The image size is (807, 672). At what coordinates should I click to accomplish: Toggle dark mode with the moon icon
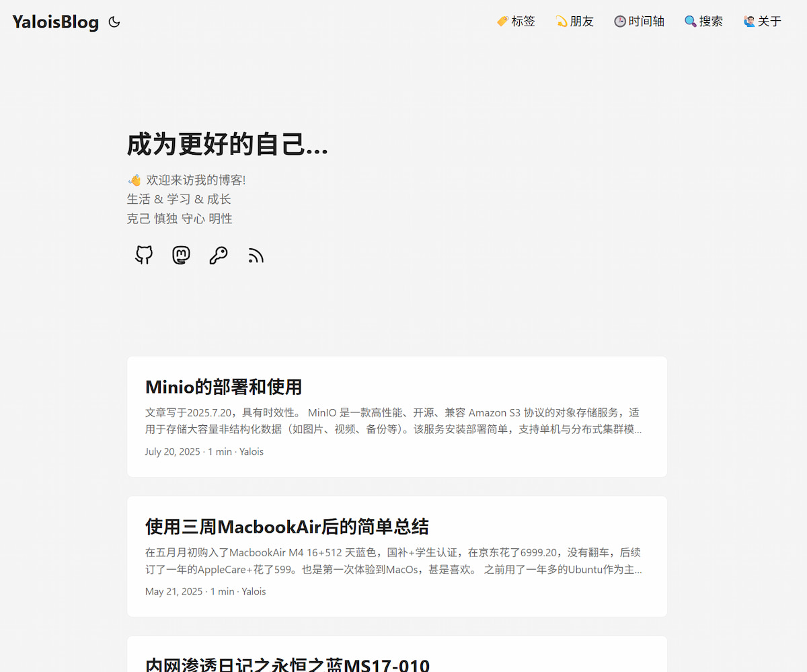click(114, 22)
